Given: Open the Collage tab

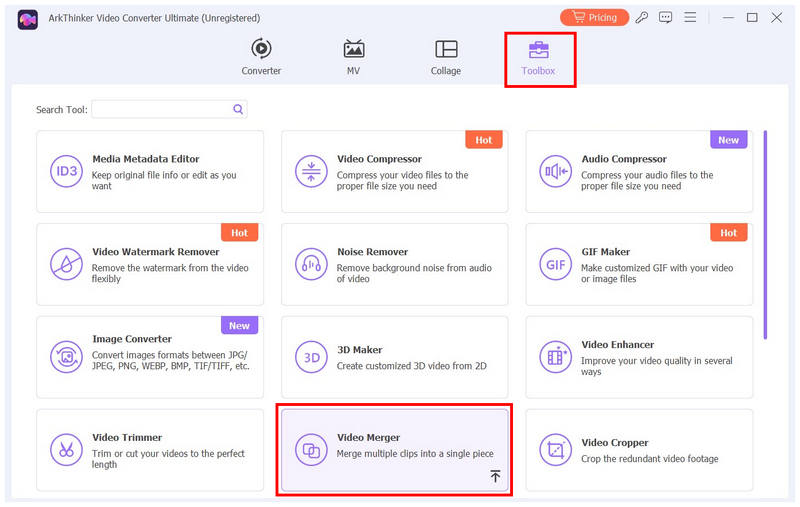Looking at the screenshot, I should point(446,57).
